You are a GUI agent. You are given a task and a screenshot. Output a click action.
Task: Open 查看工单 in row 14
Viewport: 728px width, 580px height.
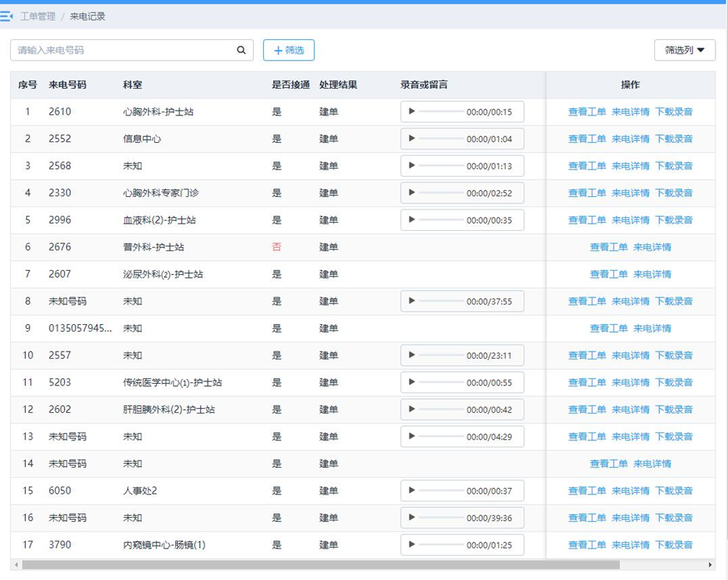click(609, 464)
